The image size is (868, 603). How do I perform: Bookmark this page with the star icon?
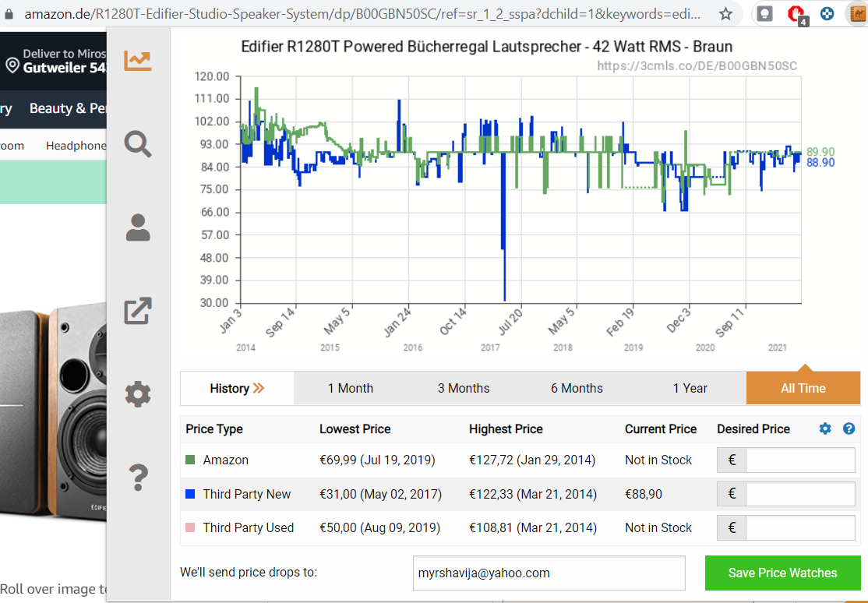(725, 14)
